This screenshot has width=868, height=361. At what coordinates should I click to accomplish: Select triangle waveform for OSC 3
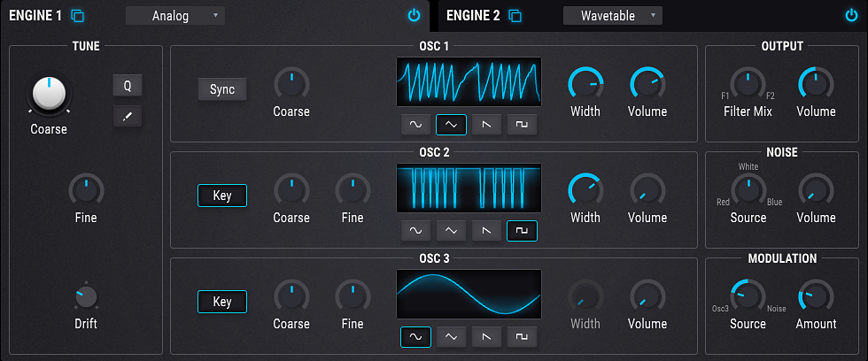[x=451, y=337]
